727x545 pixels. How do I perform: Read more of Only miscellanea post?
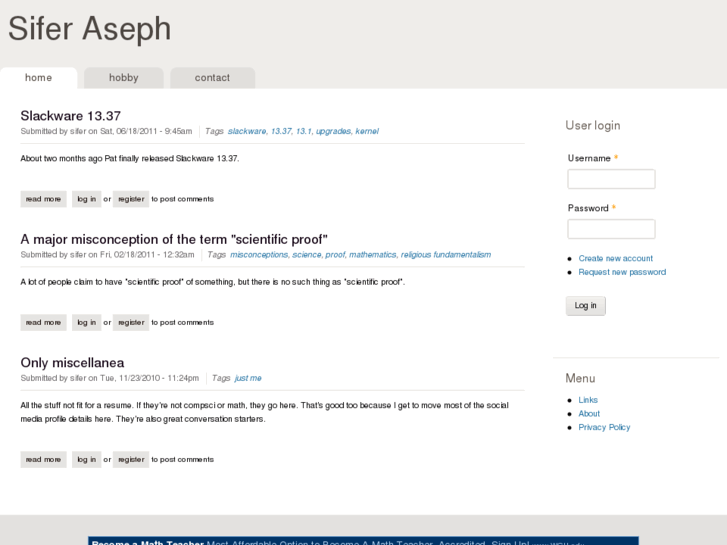click(44, 460)
